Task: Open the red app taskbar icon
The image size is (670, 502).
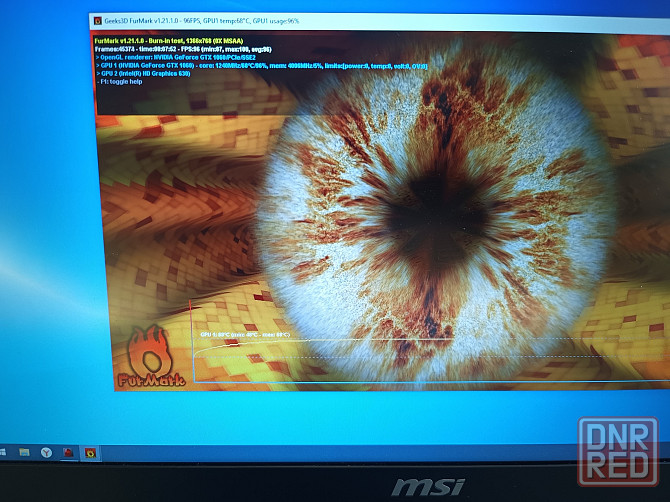Action: pos(69,452)
